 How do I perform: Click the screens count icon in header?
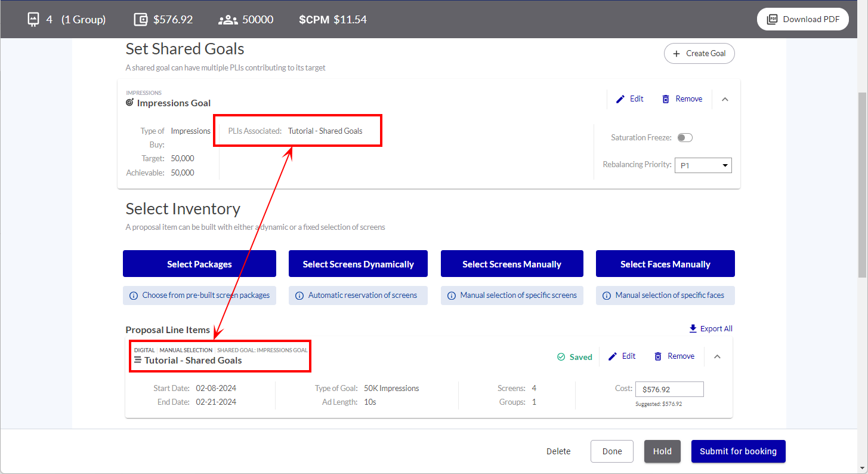pos(33,20)
